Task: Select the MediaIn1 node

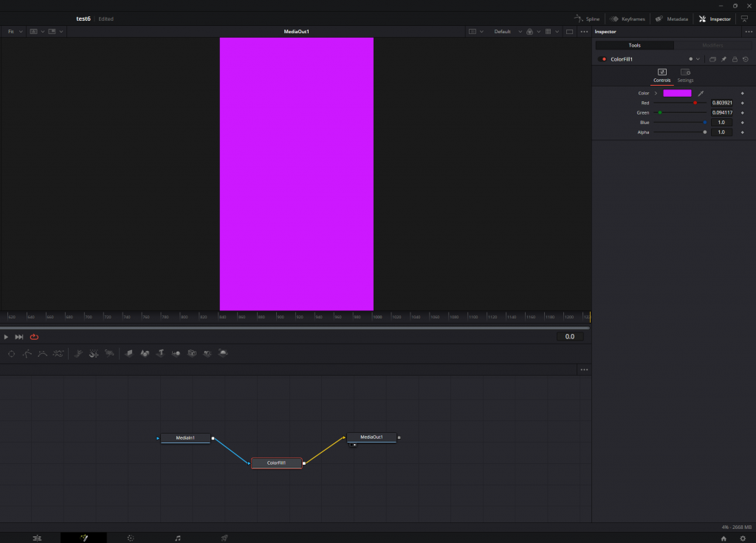Action: 185,438
